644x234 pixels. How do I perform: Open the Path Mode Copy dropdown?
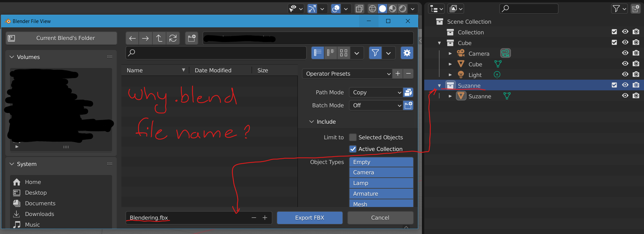[376, 92]
